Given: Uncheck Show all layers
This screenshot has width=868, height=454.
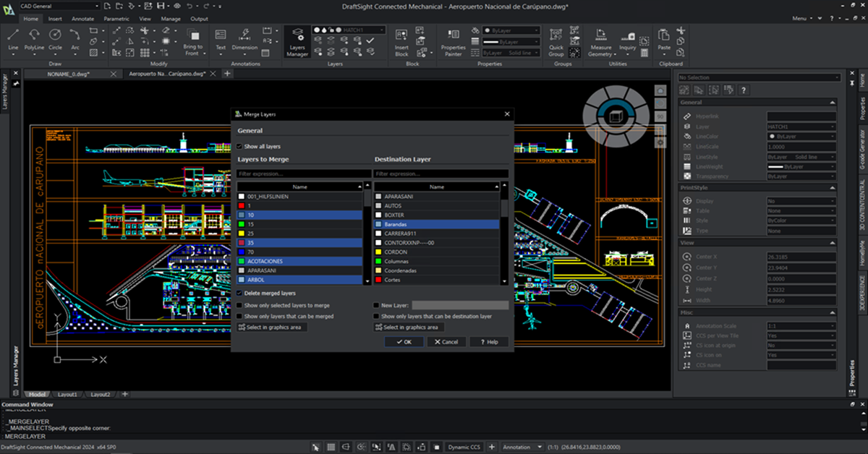Looking at the screenshot, I should (239, 145).
